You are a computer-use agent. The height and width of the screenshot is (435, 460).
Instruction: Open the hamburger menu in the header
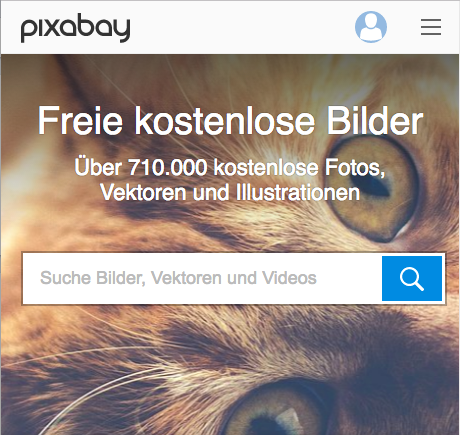click(431, 27)
